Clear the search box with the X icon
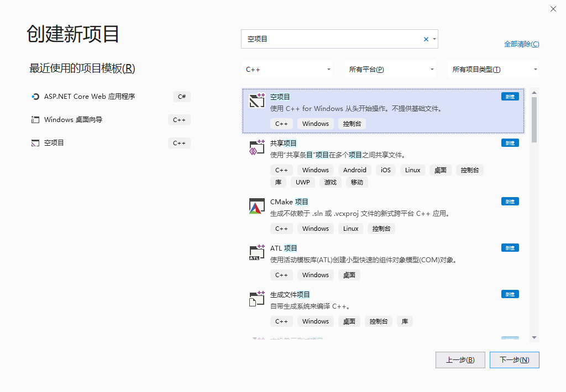This screenshot has width=566, height=392. 426,39
